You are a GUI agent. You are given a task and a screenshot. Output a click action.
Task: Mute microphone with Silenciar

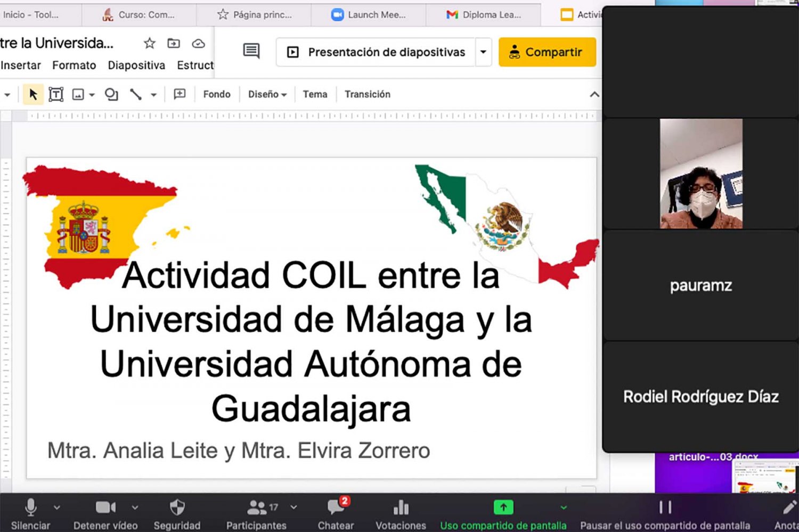30,514
